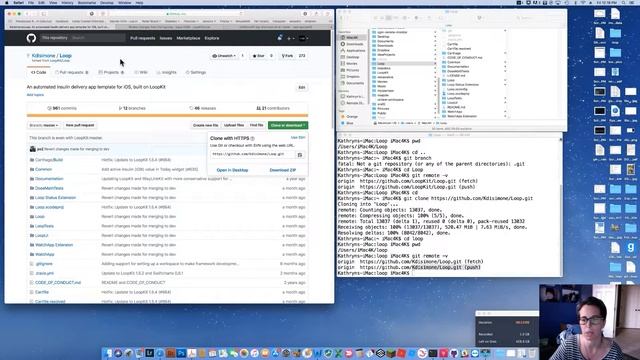Image resolution: width=640 pixels, height=360 pixels.
Task: Click Issues in GitHub header
Action: click(166, 38)
